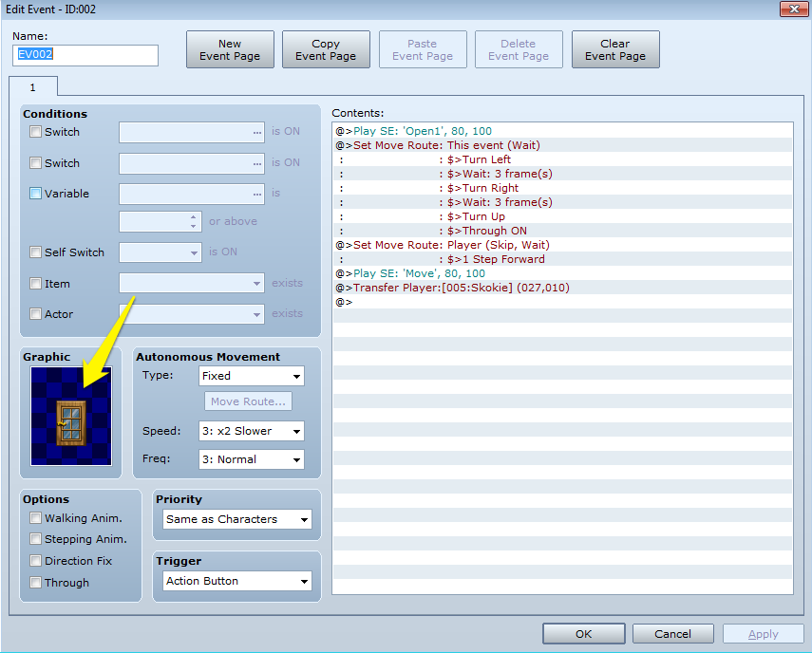Check the Item condition box
The image size is (812, 653).
click(35, 284)
